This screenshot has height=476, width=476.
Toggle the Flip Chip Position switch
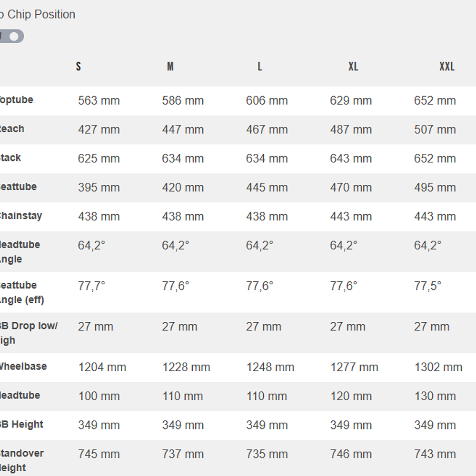tap(11, 36)
